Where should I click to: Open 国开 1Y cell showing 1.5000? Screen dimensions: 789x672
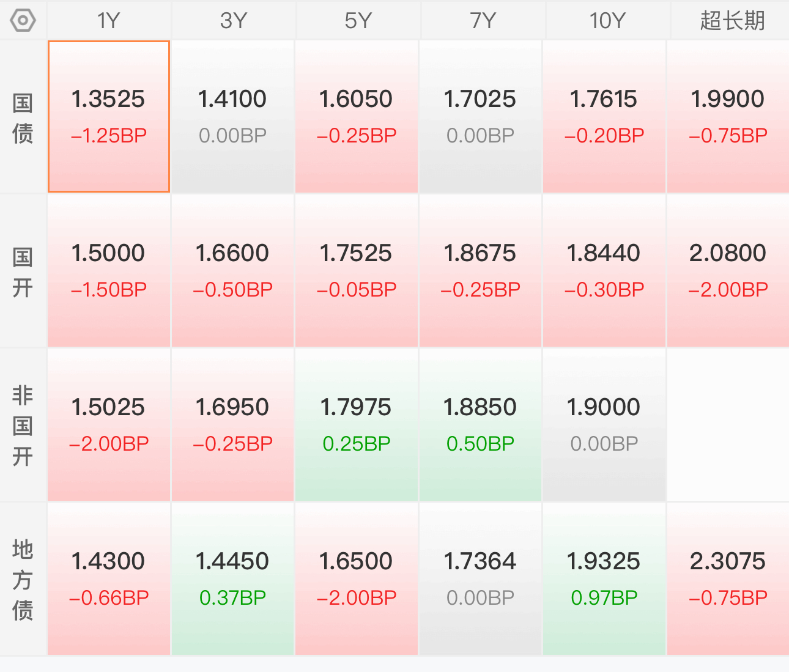109,271
